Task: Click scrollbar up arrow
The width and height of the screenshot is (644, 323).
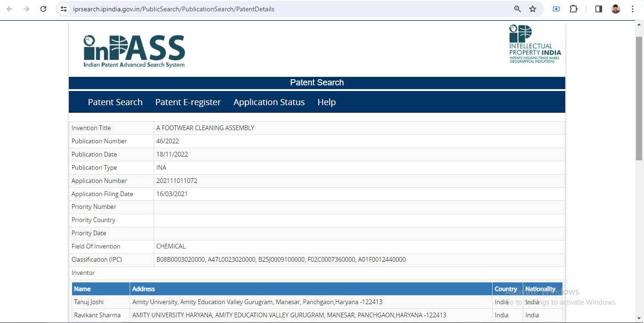Action: click(639, 25)
